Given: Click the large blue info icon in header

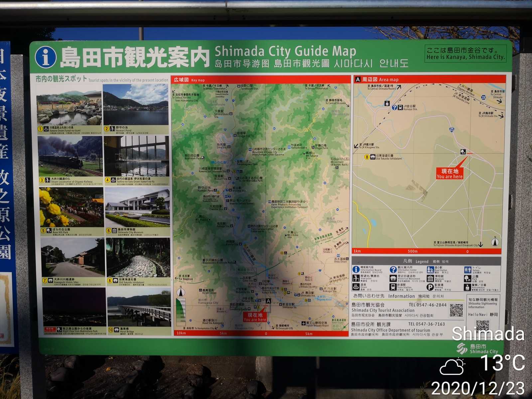Looking at the screenshot, I should [46, 57].
